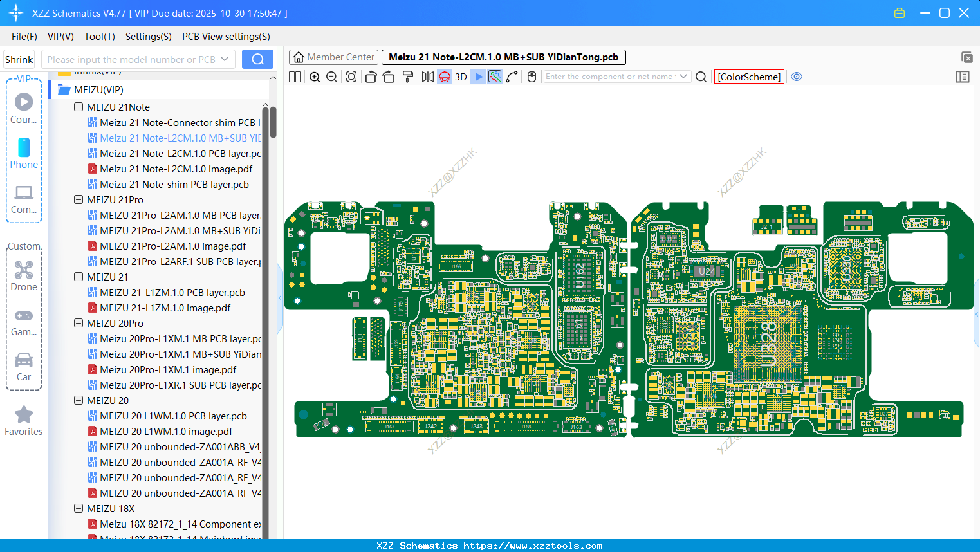Select the format painter brush icon
This screenshot has height=552, width=980.
(408, 77)
